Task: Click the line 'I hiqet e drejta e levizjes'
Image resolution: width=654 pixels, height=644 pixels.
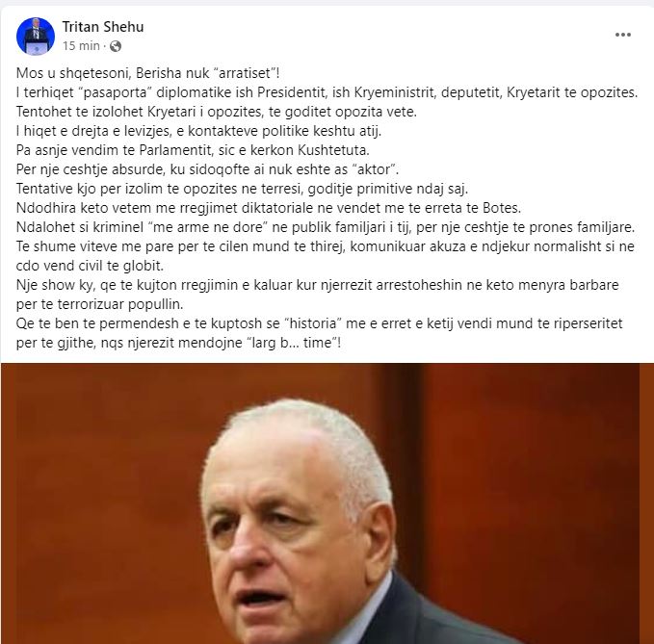Action: click(x=199, y=131)
